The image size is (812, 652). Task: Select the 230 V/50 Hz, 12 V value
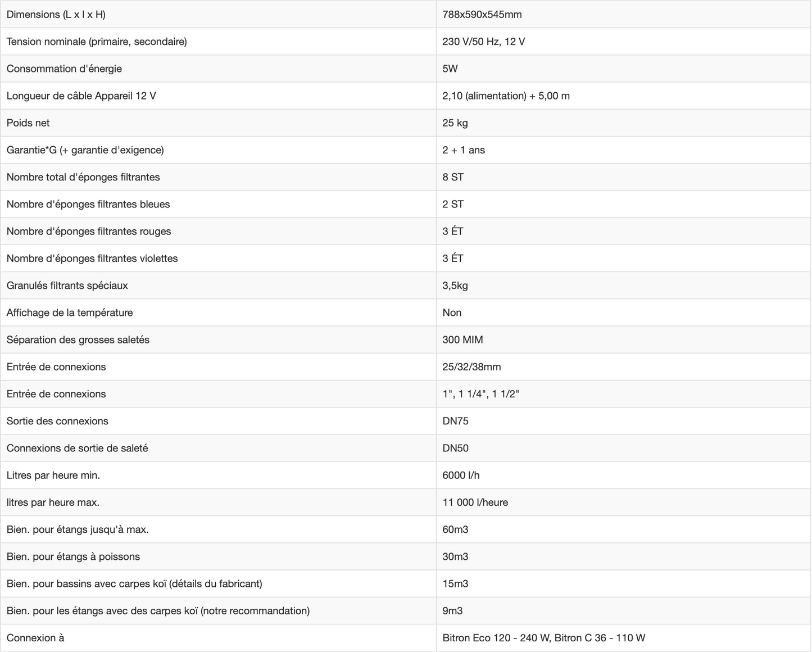click(x=483, y=42)
